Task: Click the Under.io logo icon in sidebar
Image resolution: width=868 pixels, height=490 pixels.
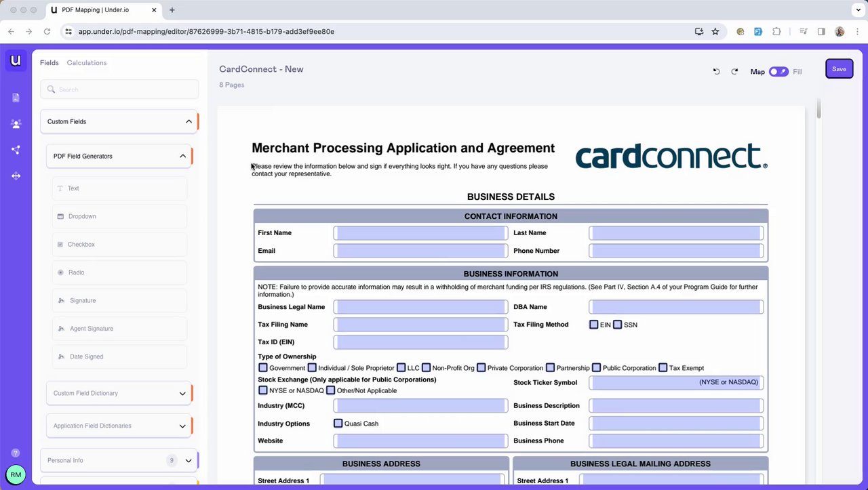Action: pos(16,60)
